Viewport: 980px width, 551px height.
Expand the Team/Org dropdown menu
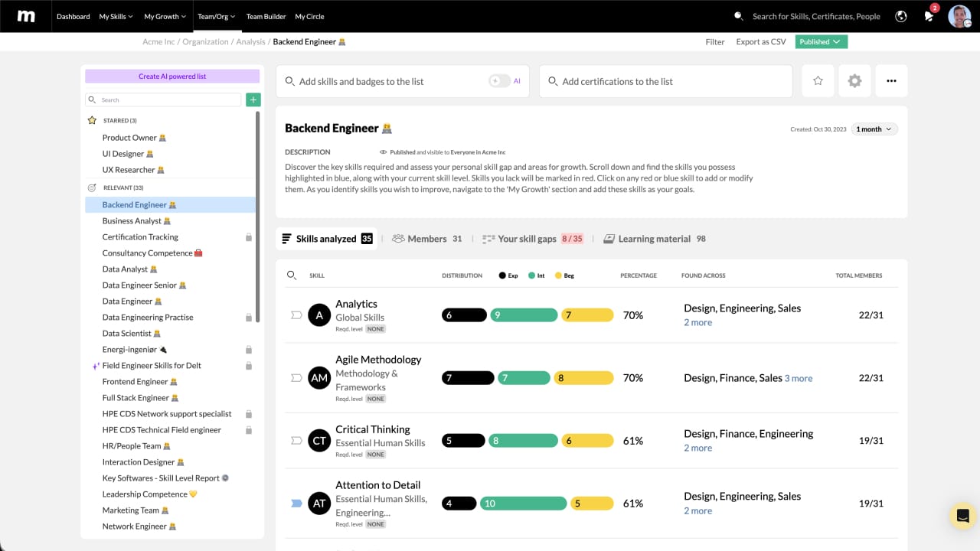click(x=216, y=16)
